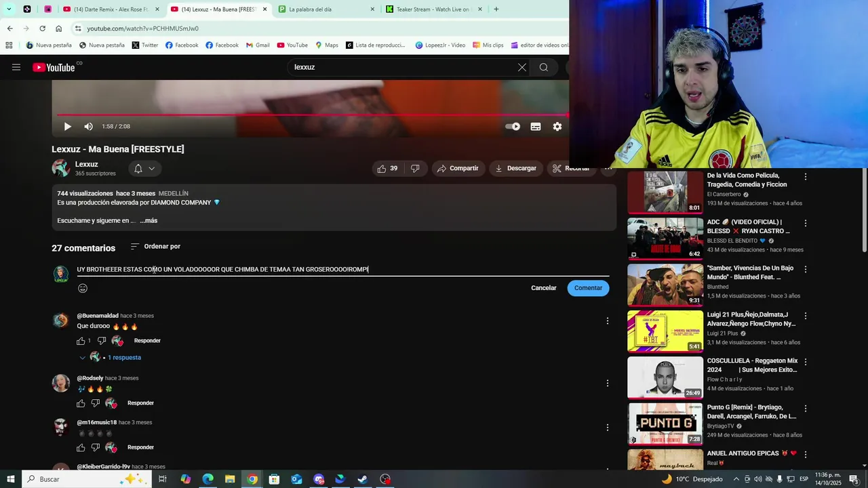This screenshot has width=868, height=488.
Task: Run search with the magnifier button
Action: pos(544,67)
